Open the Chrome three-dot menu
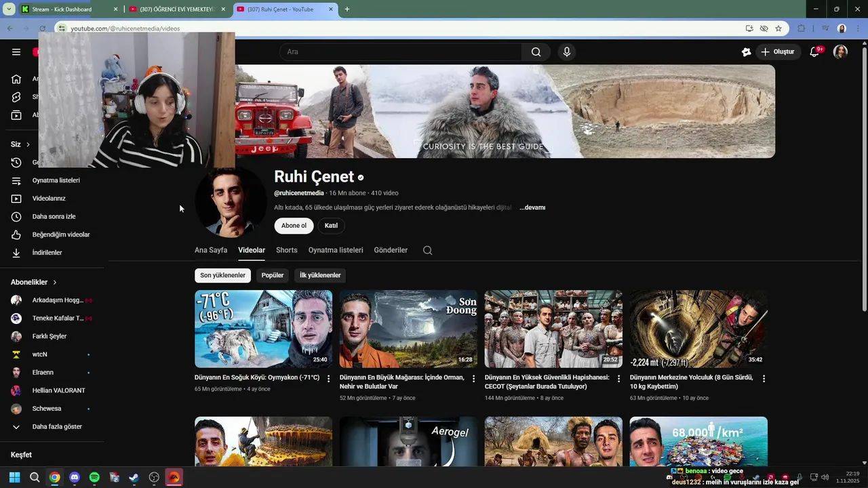This screenshot has width=868, height=488. click(x=857, y=28)
